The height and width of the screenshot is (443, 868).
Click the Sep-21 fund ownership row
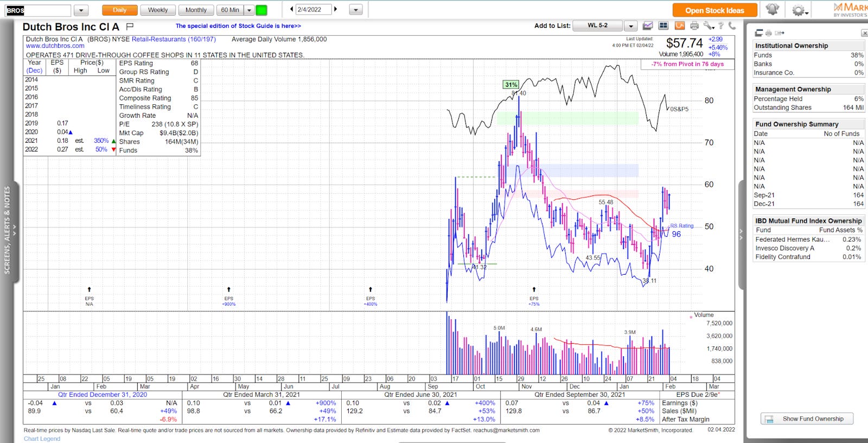808,195
